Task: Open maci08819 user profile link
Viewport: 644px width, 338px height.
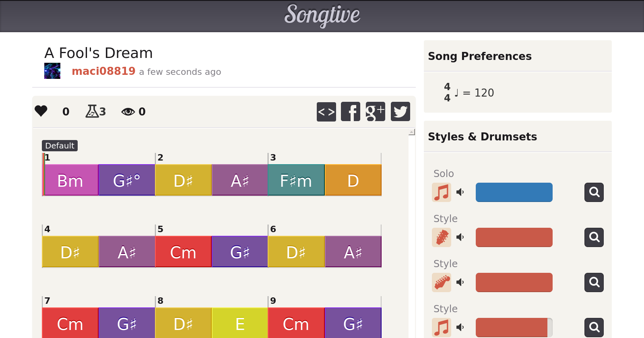Action: point(103,71)
